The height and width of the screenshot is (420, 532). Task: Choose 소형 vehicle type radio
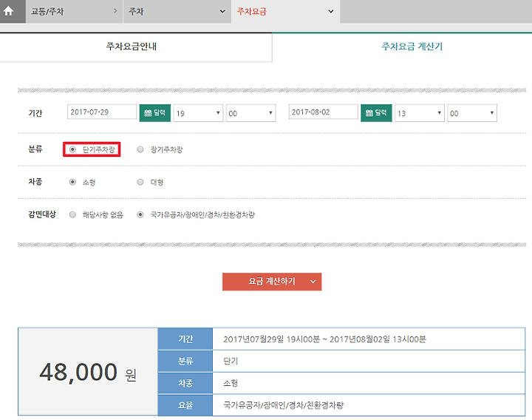pos(72,182)
